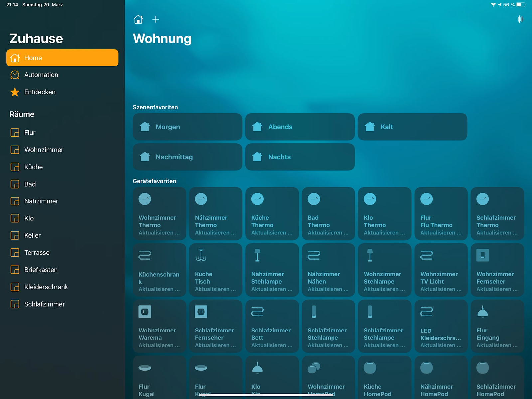Tap the Flur Eingang pendant lamp icon
The width and height of the screenshot is (532, 399).
coord(483,312)
